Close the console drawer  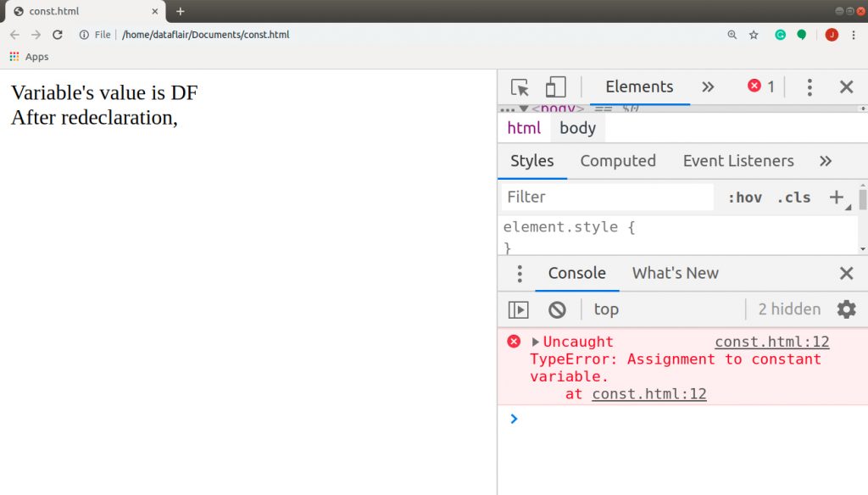(847, 273)
